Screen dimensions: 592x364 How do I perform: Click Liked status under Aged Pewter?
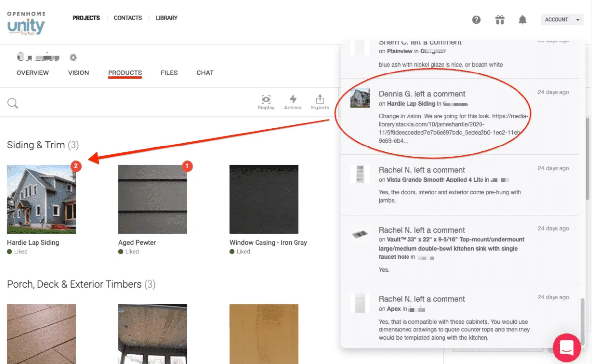point(129,252)
